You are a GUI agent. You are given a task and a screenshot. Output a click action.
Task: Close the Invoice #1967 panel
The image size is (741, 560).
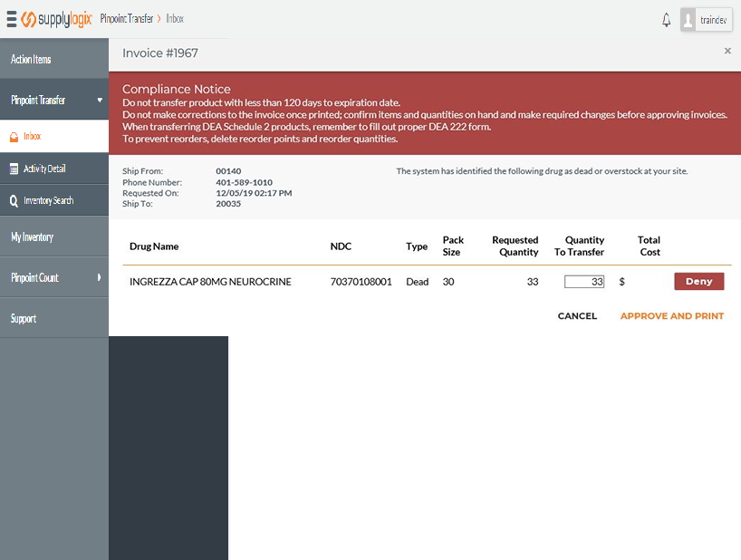pyautogui.click(x=727, y=52)
